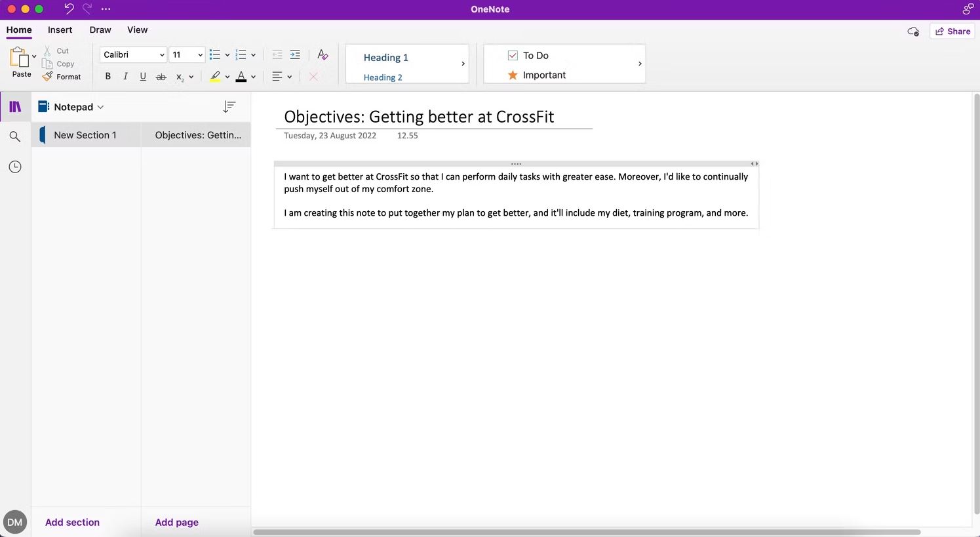Tag the note as To Do
This screenshot has width=980, height=537.
coord(528,56)
